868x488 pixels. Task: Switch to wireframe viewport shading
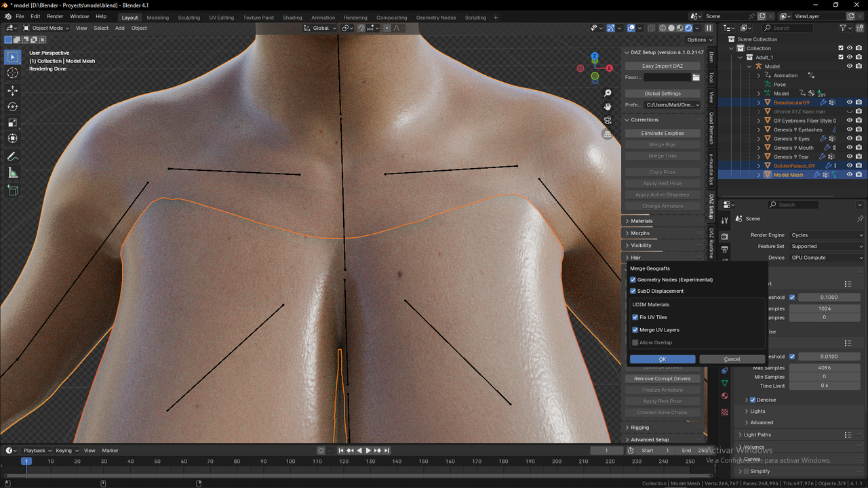click(663, 28)
